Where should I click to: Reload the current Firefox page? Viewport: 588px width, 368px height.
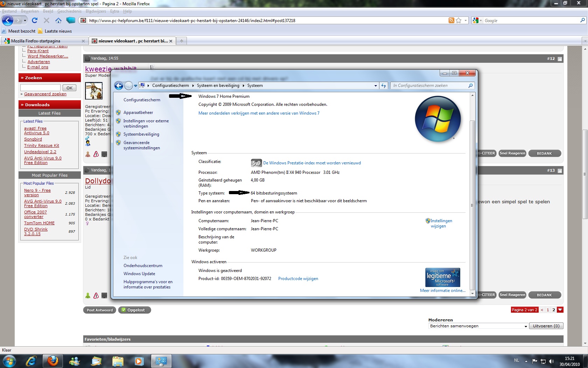(34, 20)
